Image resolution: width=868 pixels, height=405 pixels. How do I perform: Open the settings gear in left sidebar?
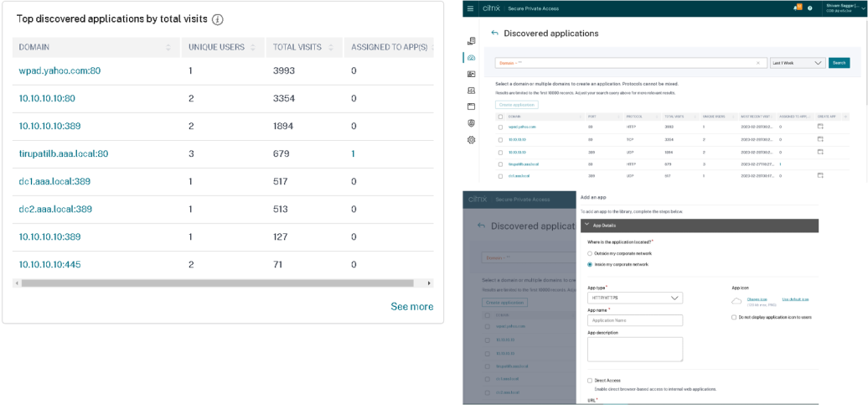[x=472, y=139]
